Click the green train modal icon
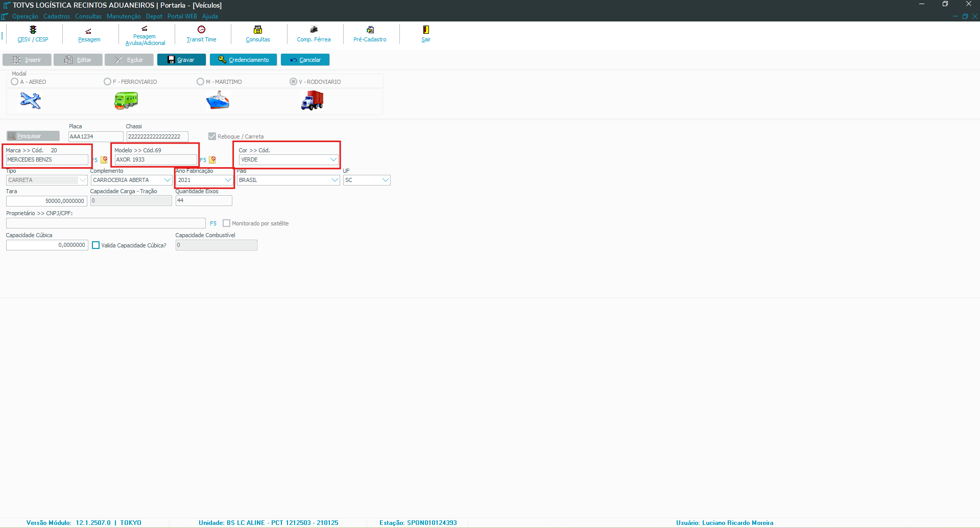Screen dimensions: 980x528 click(x=126, y=101)
